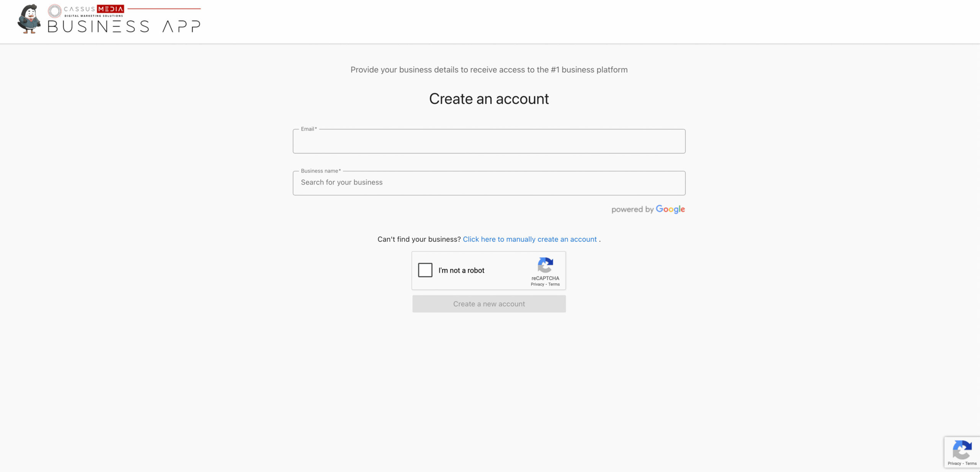
Task: Focus the Search for your business field
Action: [489, 183]
